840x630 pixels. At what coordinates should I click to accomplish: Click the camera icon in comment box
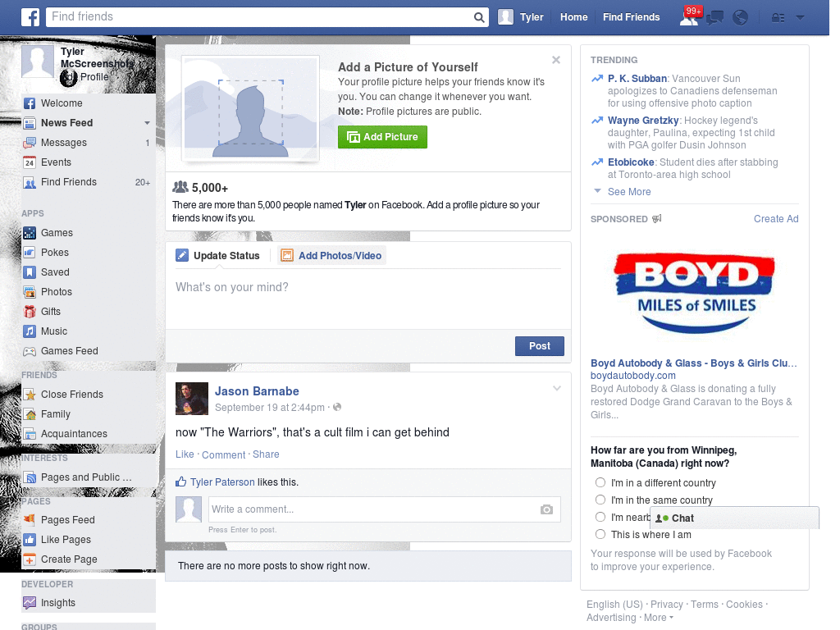coord(546,509)
